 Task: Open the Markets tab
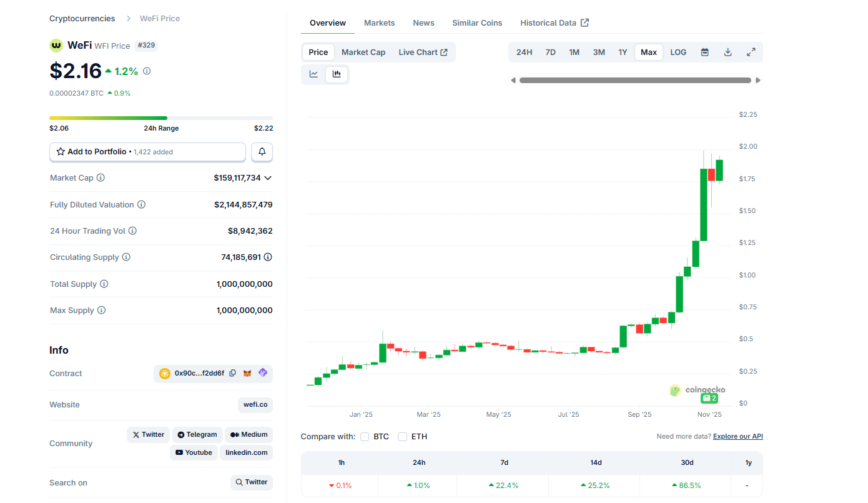pyautogui.click(x=379, y=23)
